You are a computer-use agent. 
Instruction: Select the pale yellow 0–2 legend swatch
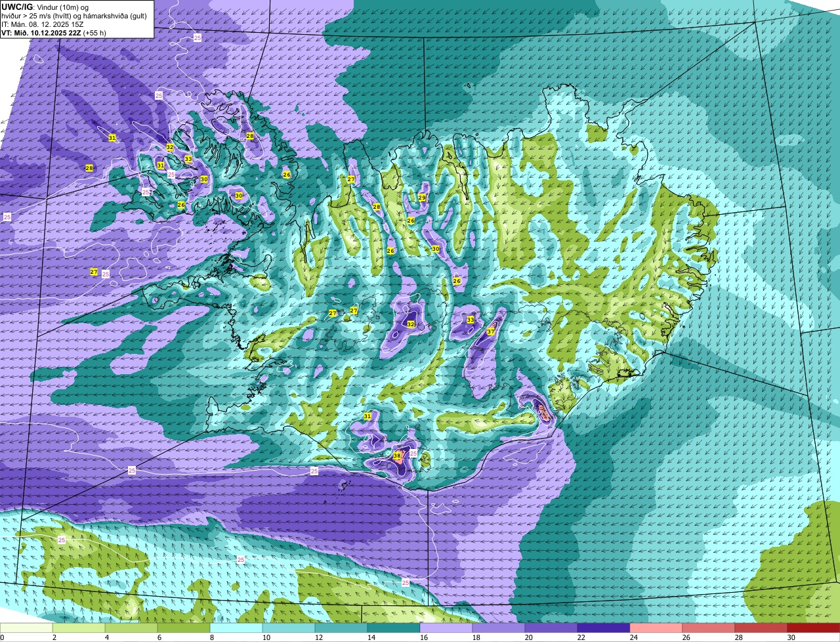[x=26, y=628]
